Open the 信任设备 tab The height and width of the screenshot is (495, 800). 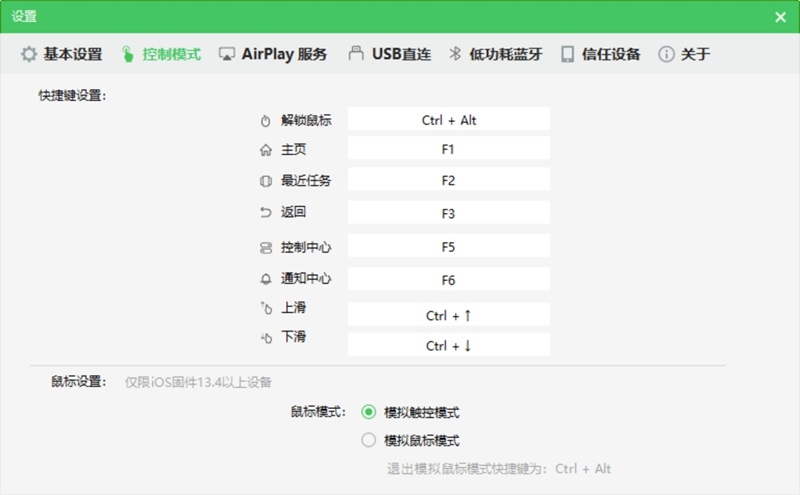coord(600,54)
